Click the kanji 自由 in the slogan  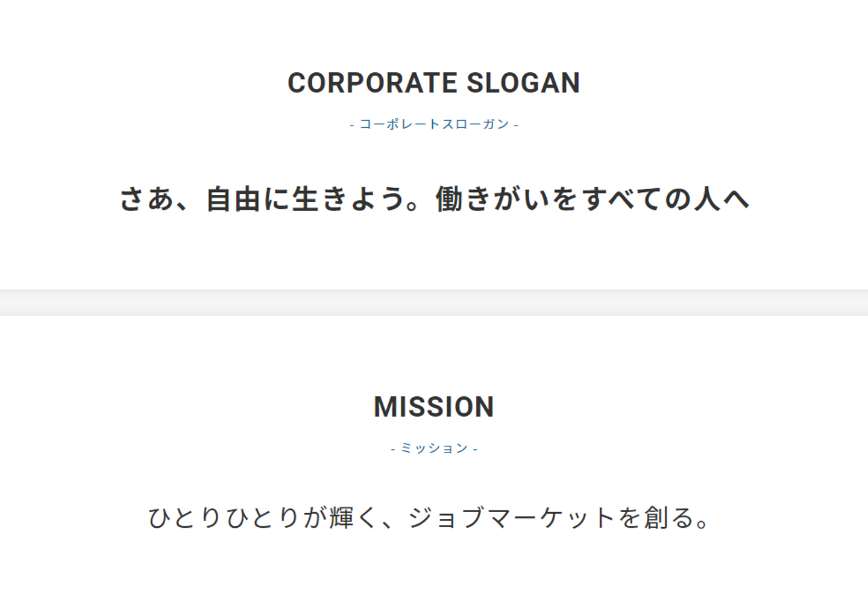234,199
